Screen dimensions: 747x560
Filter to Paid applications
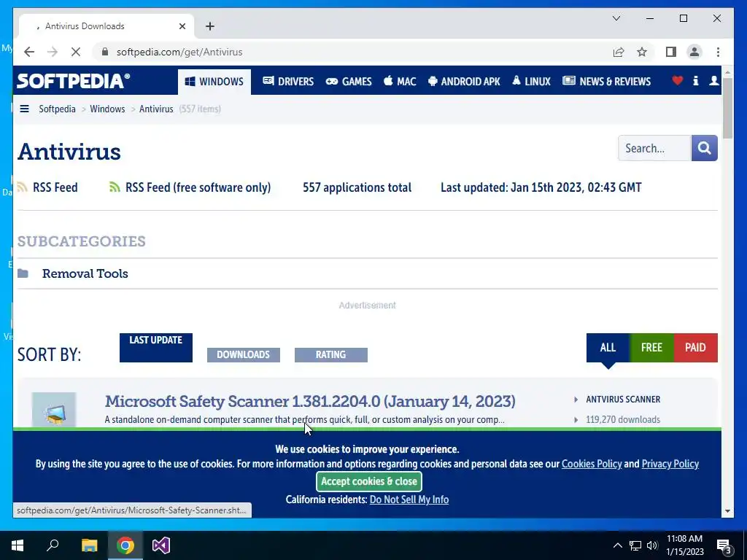coord(695,348)
